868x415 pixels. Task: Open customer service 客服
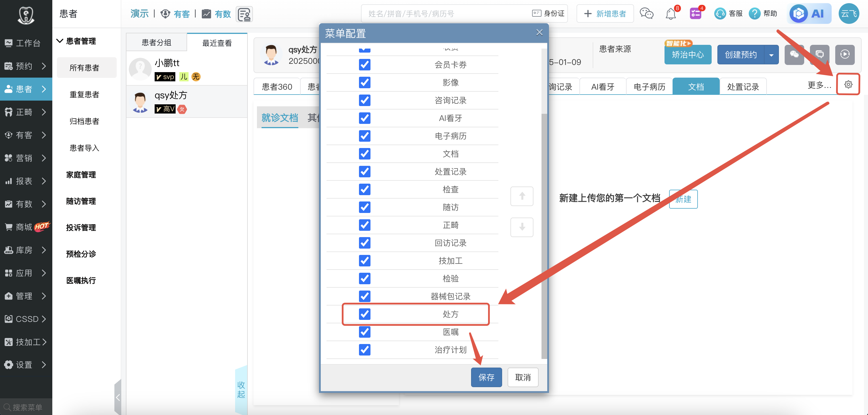729,14
